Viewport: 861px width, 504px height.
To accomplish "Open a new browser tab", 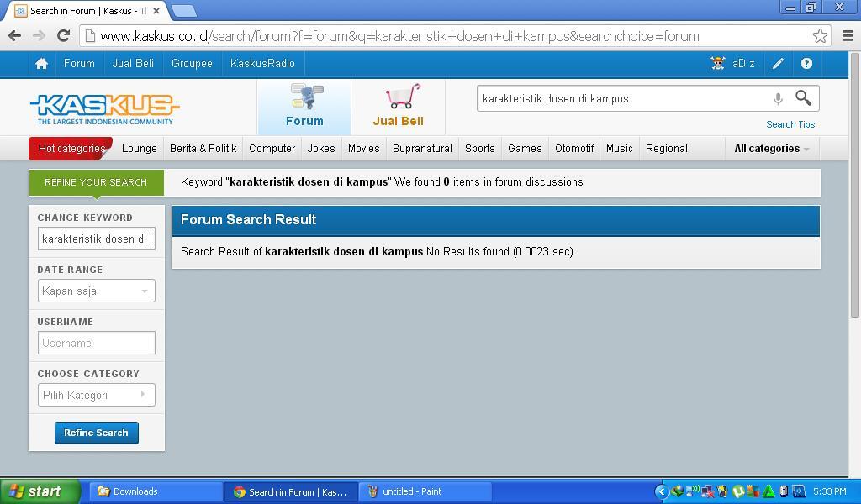I will (x=184, y=10).
